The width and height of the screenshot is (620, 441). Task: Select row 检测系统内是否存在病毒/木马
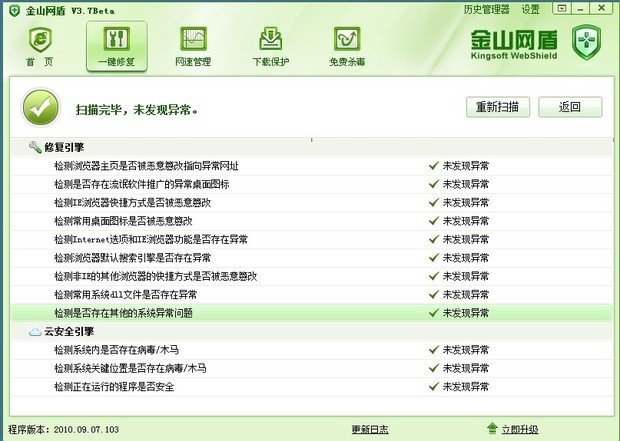(312, 350)
